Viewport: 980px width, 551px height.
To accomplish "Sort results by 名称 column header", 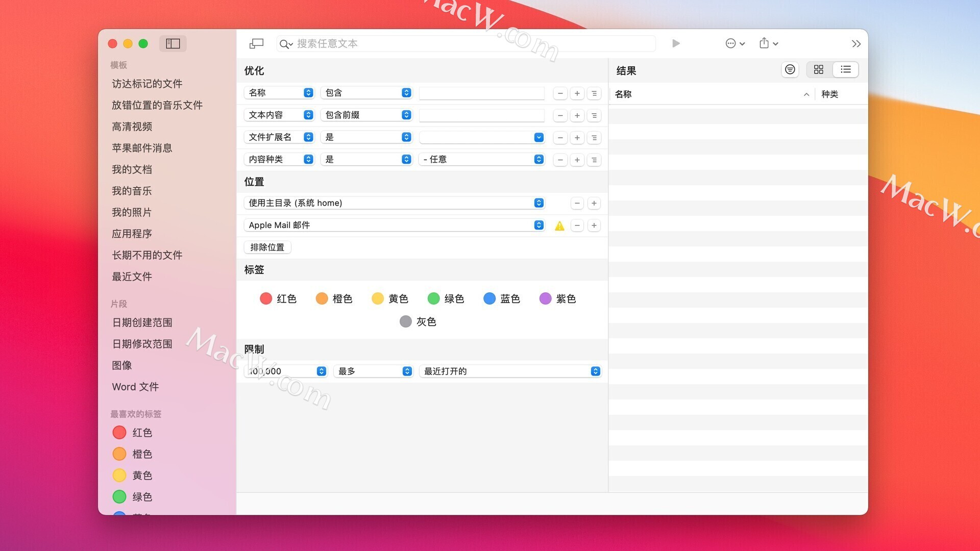I will click(712, 94).
